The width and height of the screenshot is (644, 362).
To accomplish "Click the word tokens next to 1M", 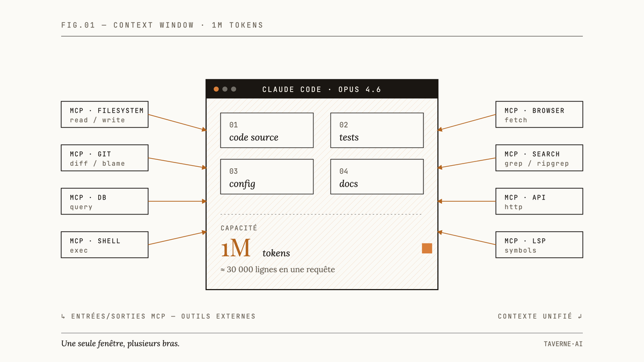I will tap(276, 253).
